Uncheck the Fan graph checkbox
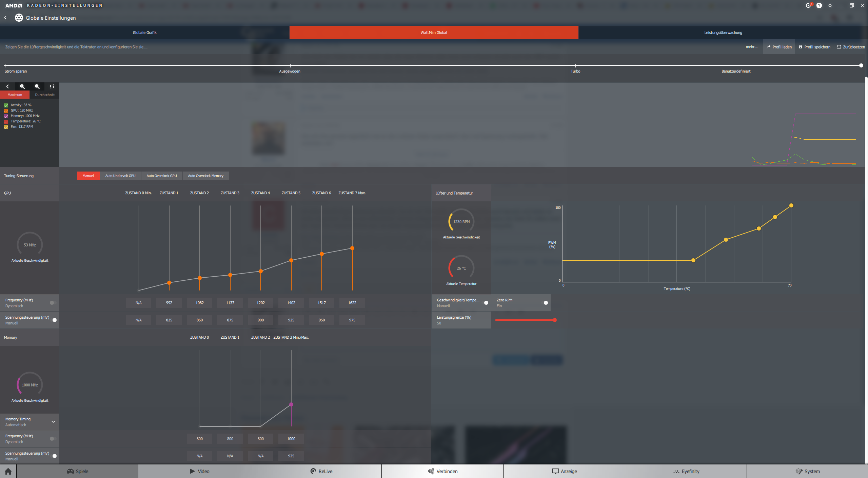 click(x=6, y=127)
